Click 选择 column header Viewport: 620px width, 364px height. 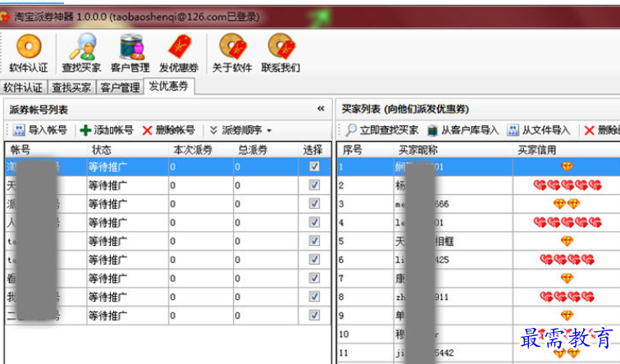314,150
